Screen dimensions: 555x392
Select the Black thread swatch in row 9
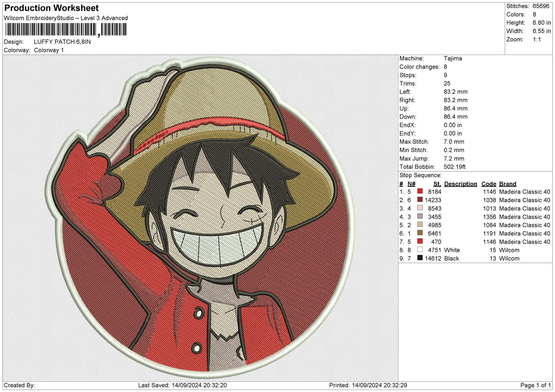[420, 258]
